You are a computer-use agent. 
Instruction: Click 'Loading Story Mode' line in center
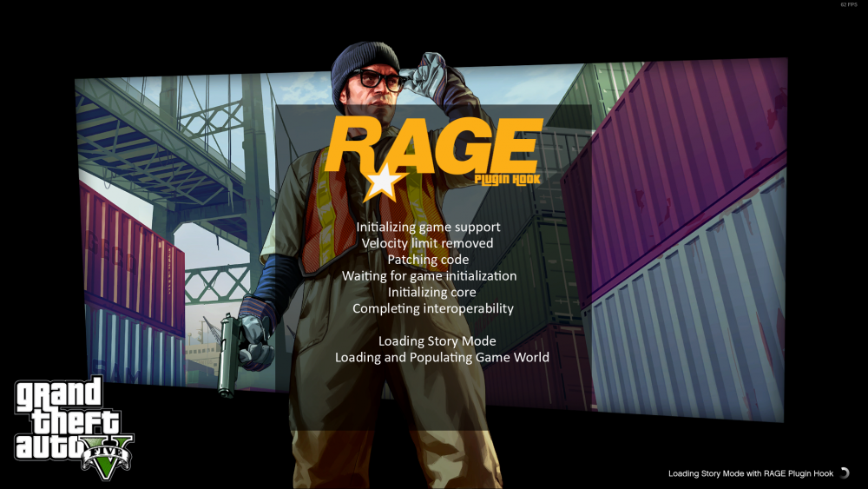[437, 341]
